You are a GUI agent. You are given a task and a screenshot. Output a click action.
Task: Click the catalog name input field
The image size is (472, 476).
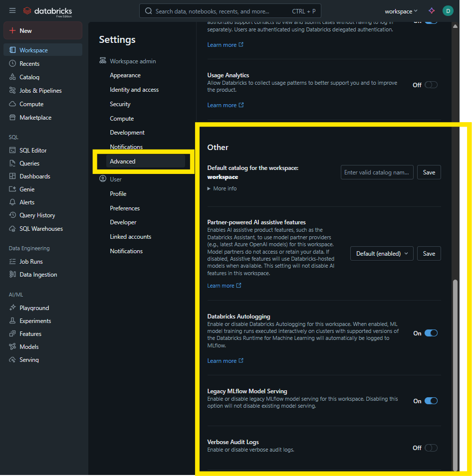(x=377, y=172)
